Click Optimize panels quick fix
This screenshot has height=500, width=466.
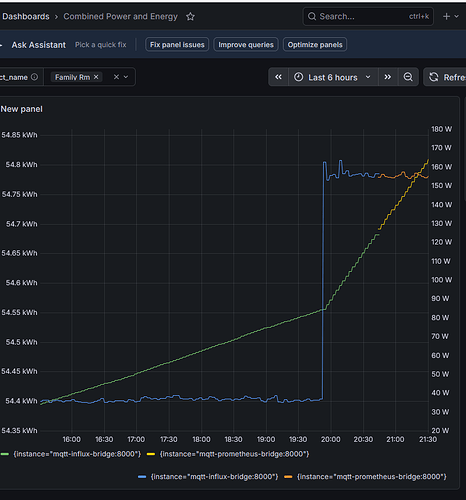[x=315, y=45]
